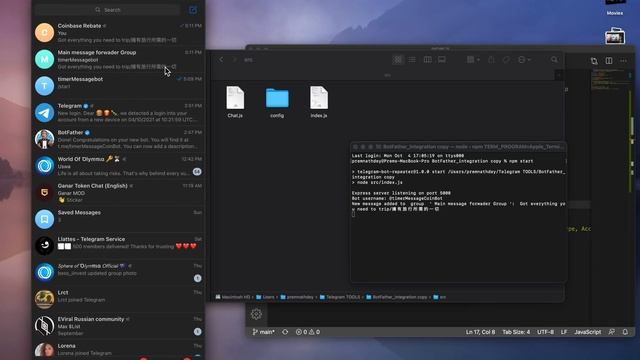The width and height of the screenshot is (640, 360).
Task: Switch Finder to gallery view
Action: coord(442,60)
